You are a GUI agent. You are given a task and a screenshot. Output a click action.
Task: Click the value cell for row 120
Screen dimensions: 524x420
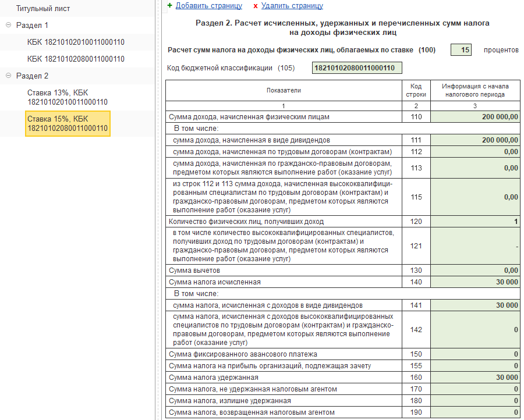475,222
